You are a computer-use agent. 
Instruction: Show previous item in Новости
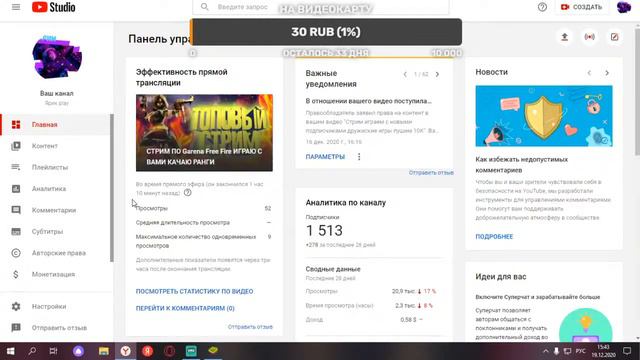tap(589, 73)
